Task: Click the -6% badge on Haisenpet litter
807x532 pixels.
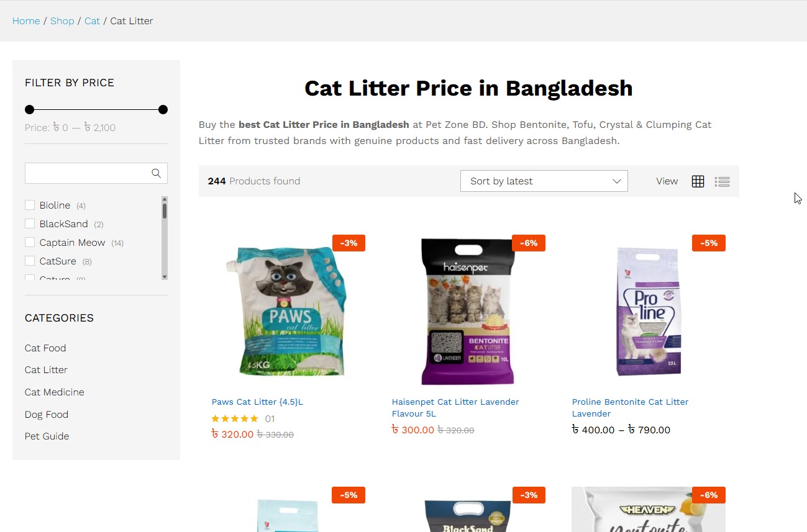Action: click(529, 243)
